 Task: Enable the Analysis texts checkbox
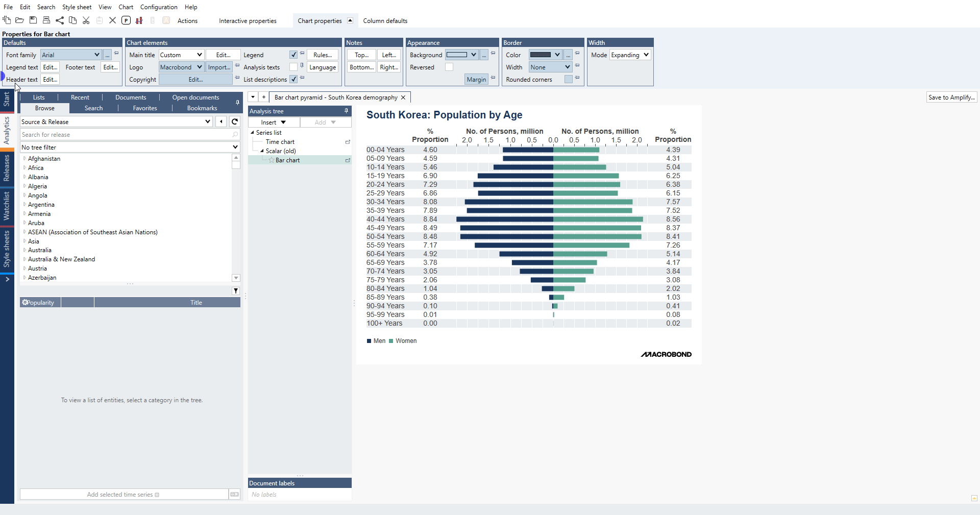293,67
